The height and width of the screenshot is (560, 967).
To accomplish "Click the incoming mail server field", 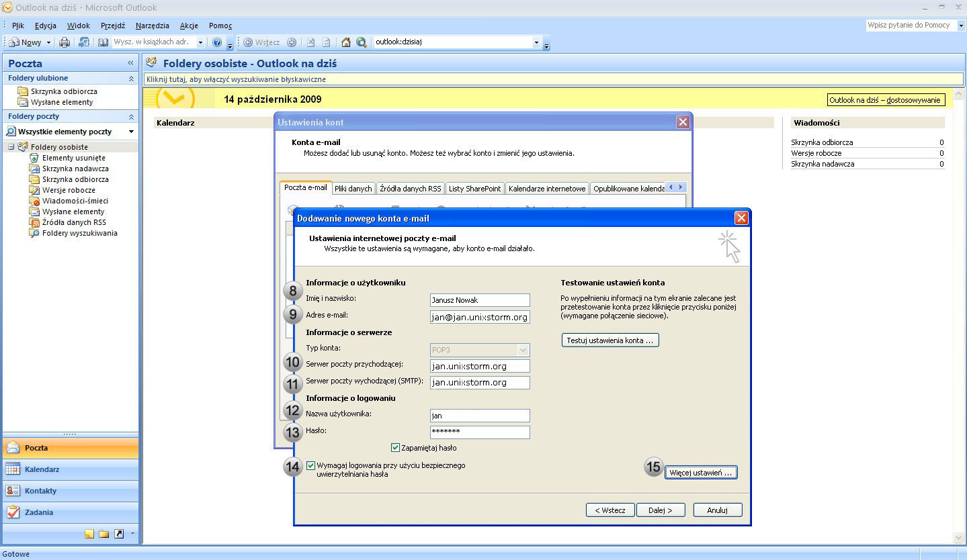I will coord(480,366).
